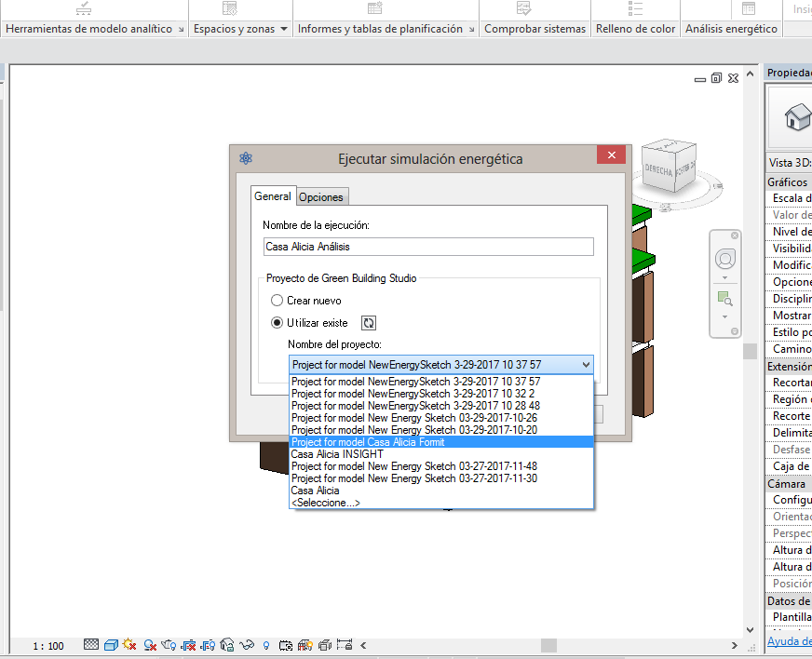Click the house type icon in Propiedades
812x659 pixels.
[x=797, y=117]
